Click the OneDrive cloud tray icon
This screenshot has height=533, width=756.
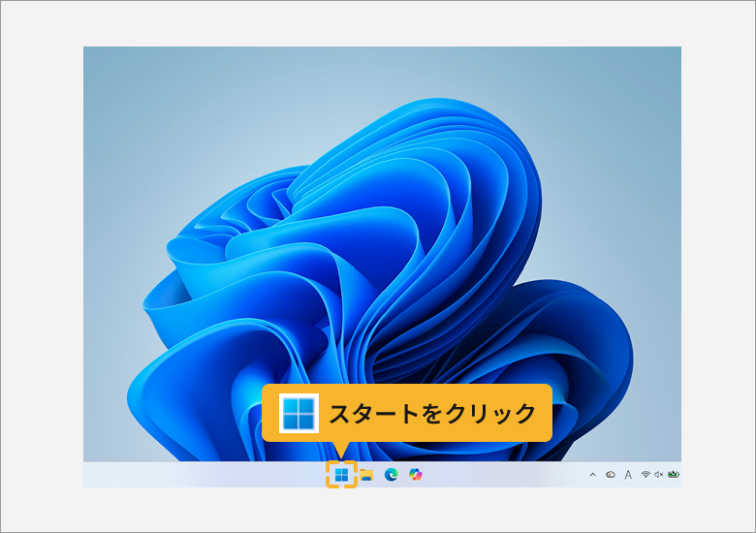coord(611,475)
